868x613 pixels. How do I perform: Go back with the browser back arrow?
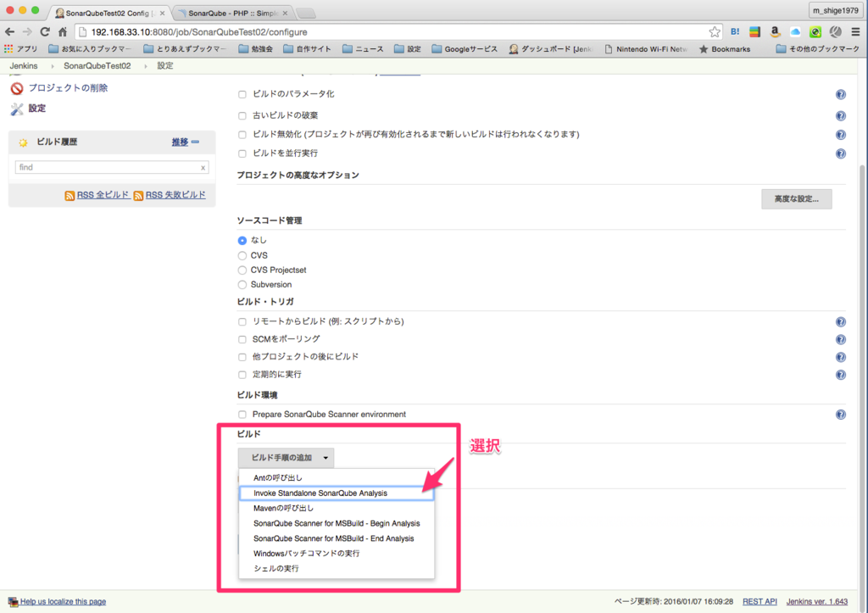pyautogui.click(x=9, y=32)
